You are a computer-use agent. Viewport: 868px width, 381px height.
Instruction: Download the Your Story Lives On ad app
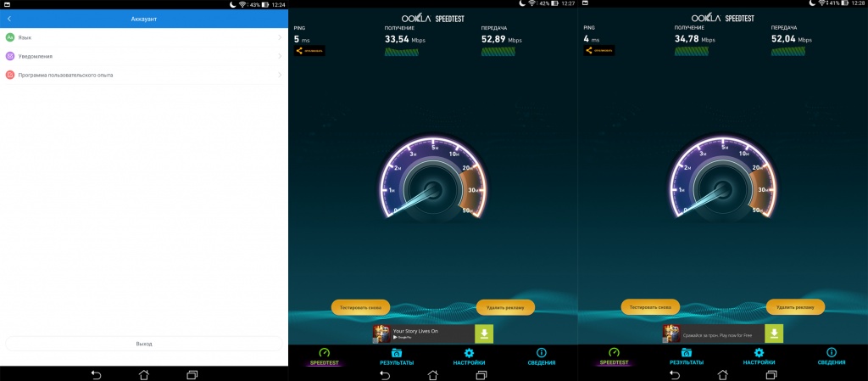click(x=484, y=334)
